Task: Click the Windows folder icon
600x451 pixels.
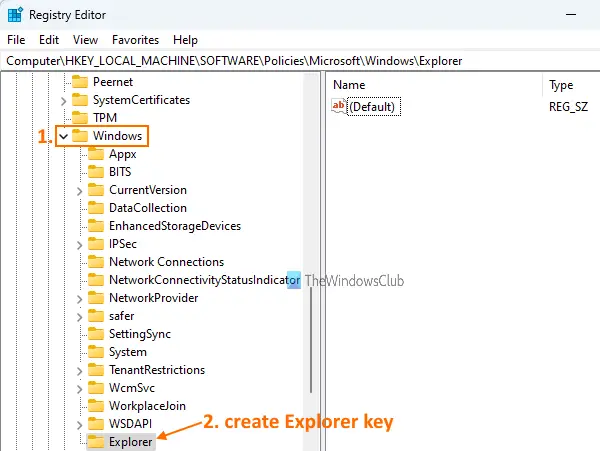Action: pyautogui.click(x=80, y=135)
